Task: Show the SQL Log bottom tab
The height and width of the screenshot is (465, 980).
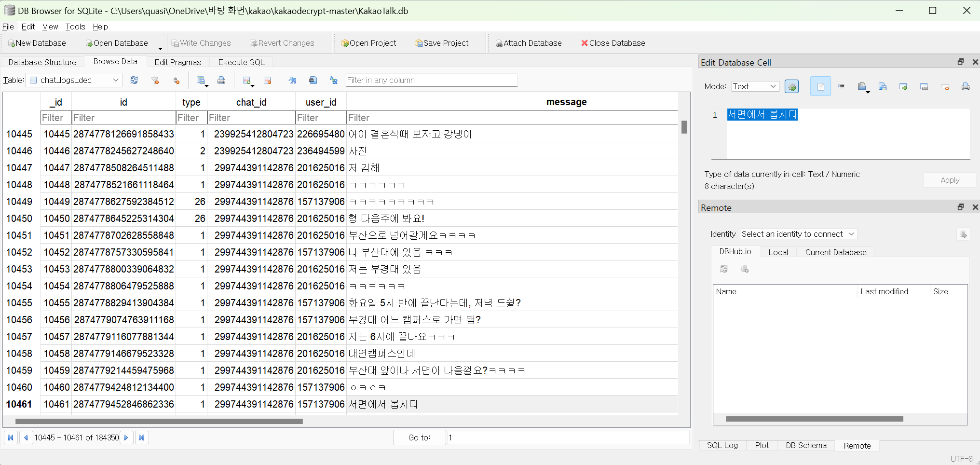Action: (x=722, y=445)
